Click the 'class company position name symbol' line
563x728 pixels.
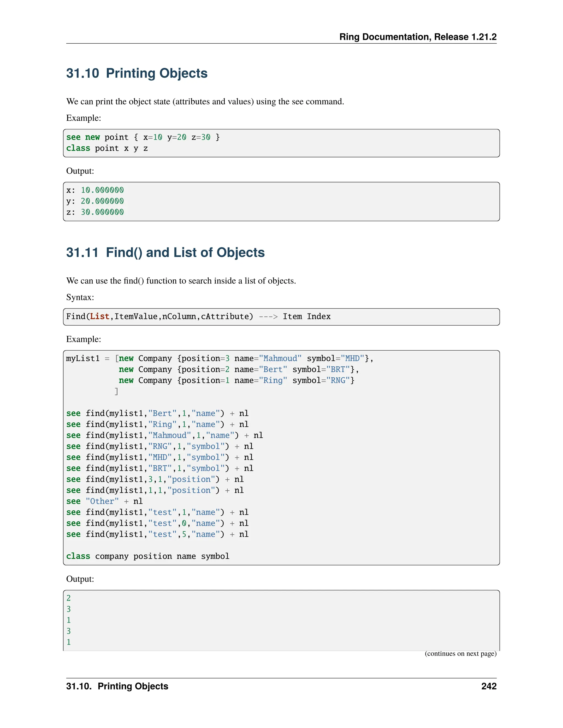[147, 556]
